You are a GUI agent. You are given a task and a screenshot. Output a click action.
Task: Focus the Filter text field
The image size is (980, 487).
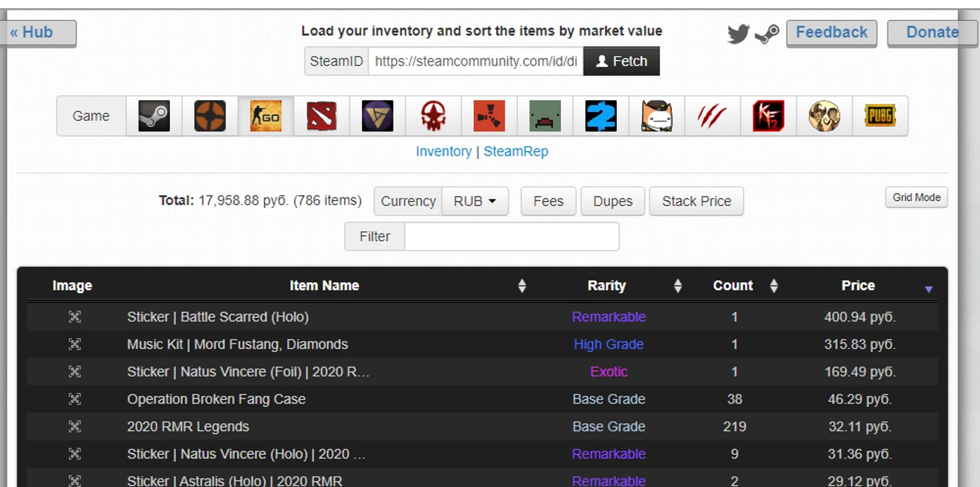(511, 236)
